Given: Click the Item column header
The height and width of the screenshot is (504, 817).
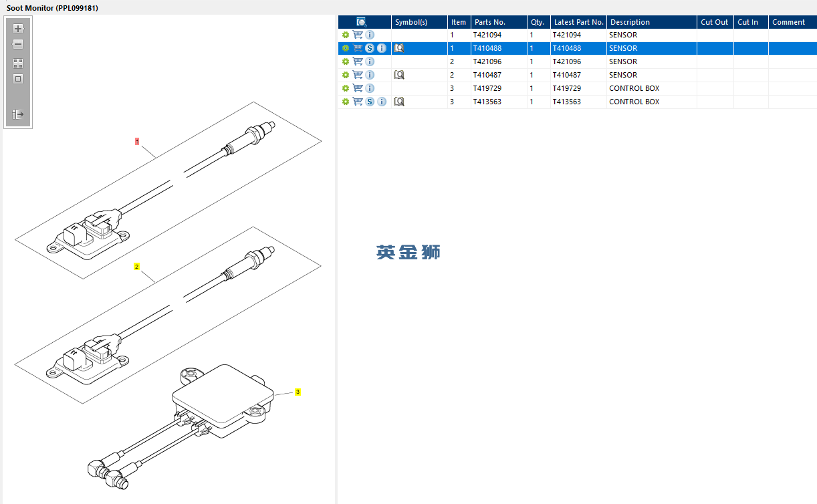Looking at the screenshot, I should (x=459, y=22).
